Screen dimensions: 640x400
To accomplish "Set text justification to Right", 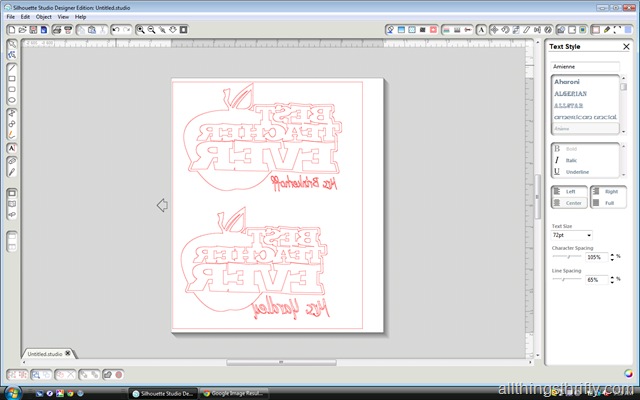I will [x=608, y=191].
